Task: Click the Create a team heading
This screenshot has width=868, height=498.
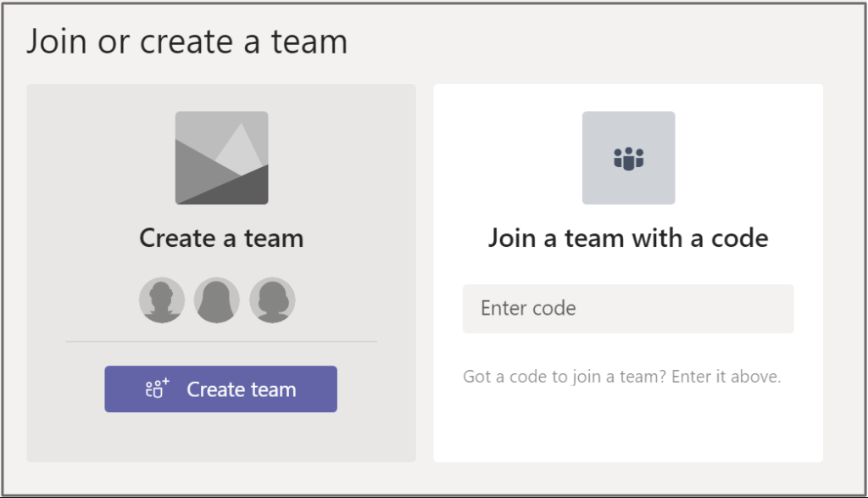Action: tap(220, 238)
